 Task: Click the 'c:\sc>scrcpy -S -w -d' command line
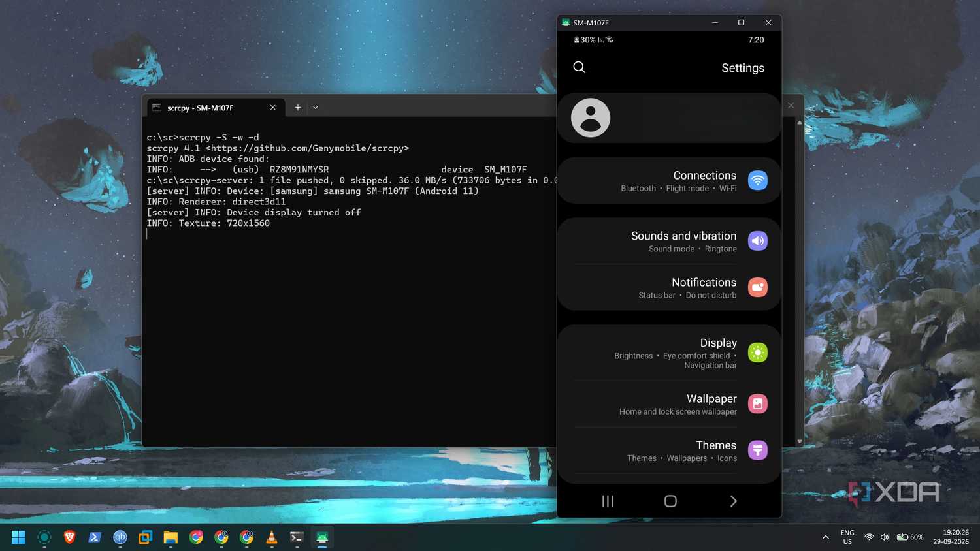click(x=203, y=138)
